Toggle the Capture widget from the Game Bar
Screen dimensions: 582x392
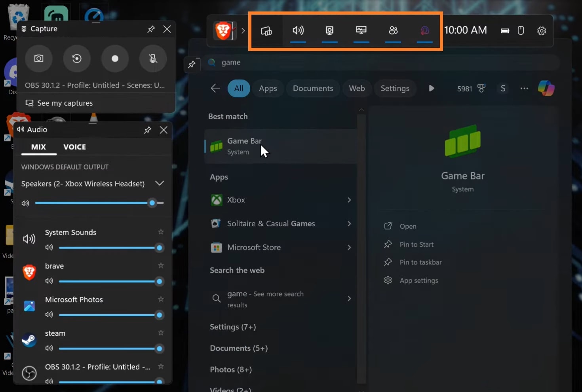329,30
